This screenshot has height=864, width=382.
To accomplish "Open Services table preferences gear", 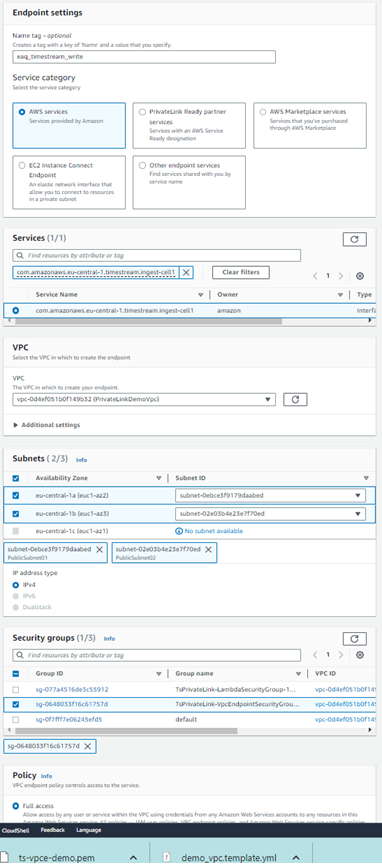I will pyautogui.click(x=360, y=276).
